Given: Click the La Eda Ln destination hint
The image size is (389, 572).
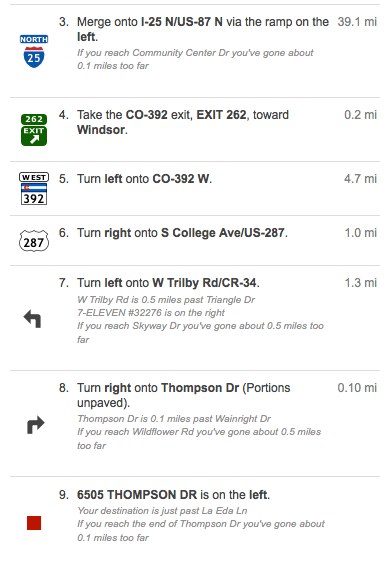Looking at the screenshot, I should [162, 511].
